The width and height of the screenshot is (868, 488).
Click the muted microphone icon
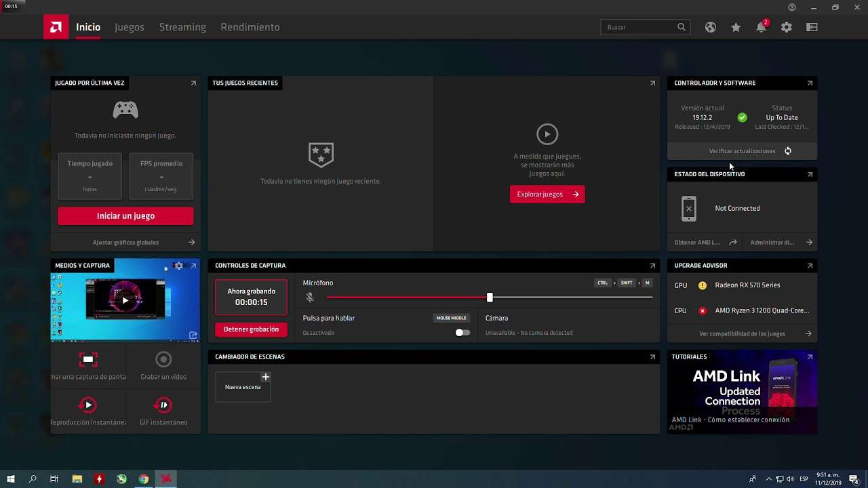pyautogui.click(x=310, y=297)
